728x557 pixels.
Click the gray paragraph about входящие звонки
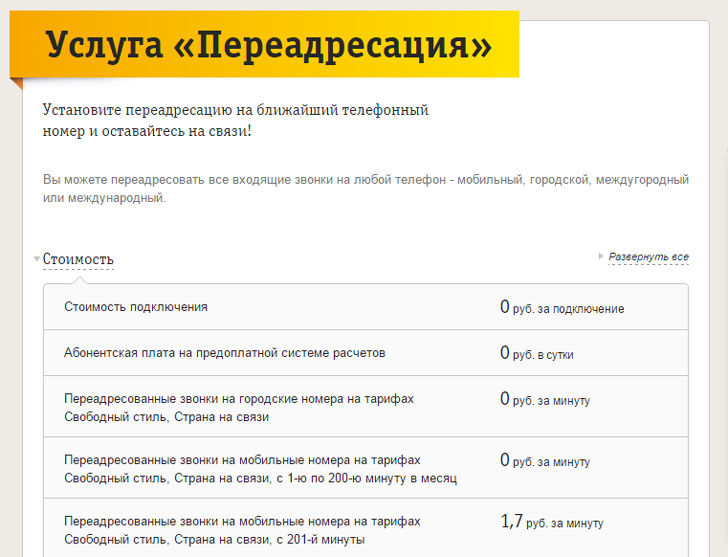[365, 188]
